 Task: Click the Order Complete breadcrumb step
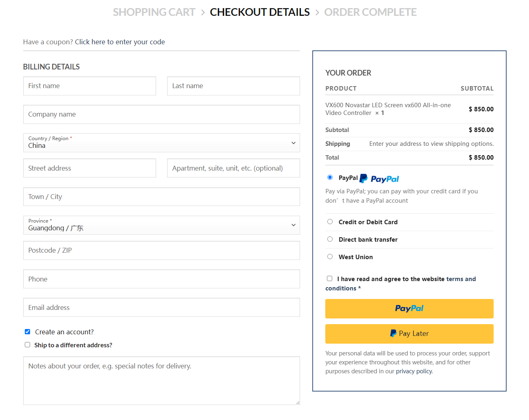370,12
